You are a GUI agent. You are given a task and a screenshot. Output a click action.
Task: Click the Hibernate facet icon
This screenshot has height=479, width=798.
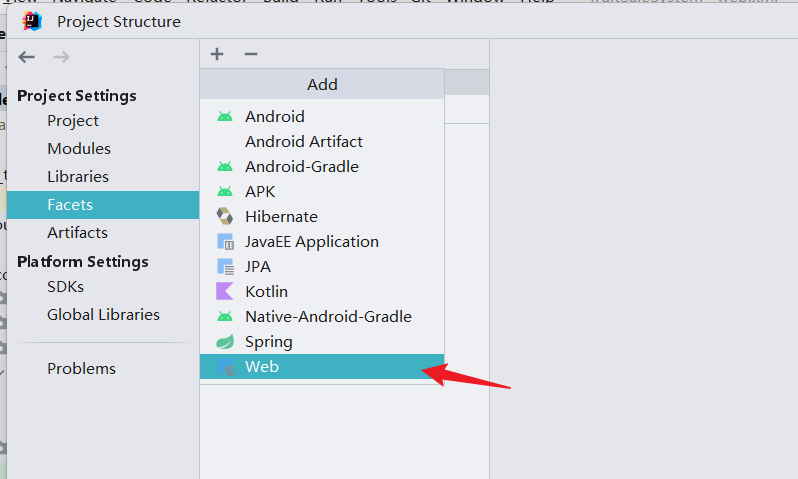[x=225, y=217]
